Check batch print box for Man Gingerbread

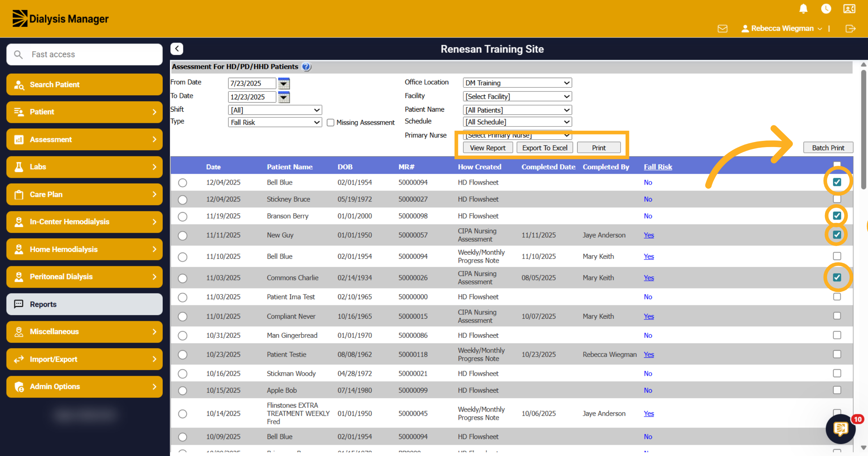[837, 335]
